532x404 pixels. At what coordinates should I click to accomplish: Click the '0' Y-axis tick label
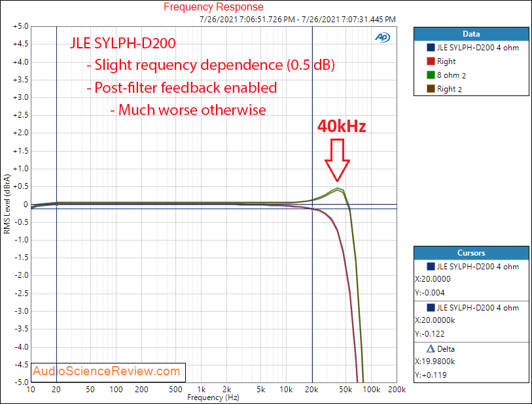[x=26, y=205]
